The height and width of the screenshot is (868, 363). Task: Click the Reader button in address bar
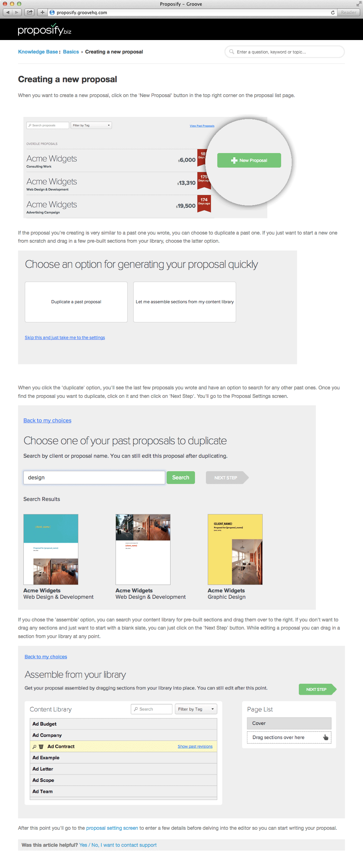(348, 12)
